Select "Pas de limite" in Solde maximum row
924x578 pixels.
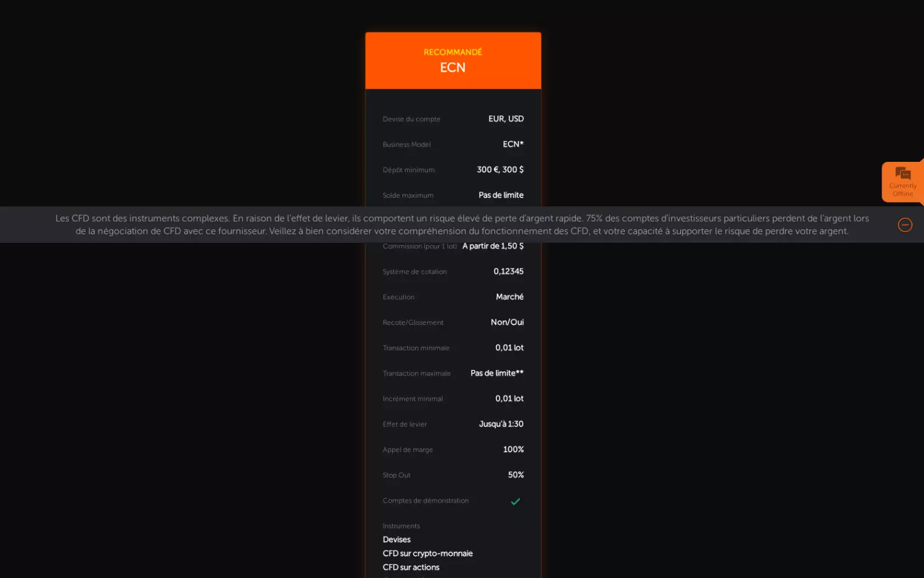501,195
